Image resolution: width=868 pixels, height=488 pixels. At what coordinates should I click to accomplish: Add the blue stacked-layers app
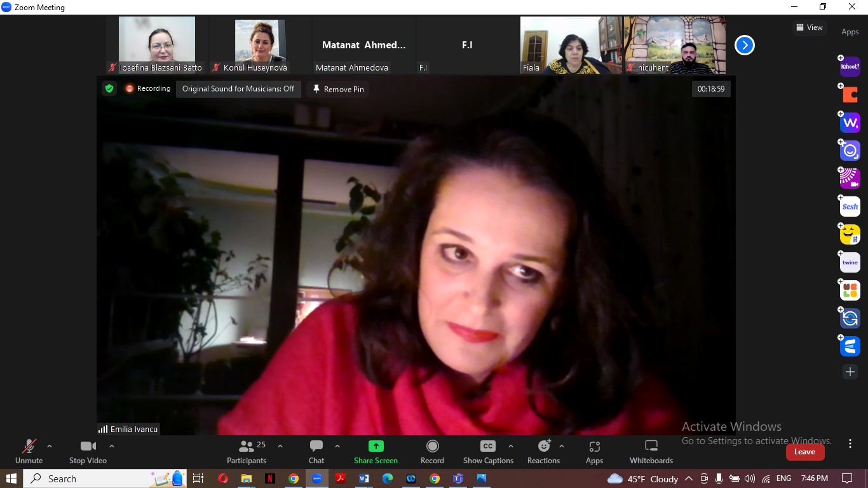[x=850, y=346]
